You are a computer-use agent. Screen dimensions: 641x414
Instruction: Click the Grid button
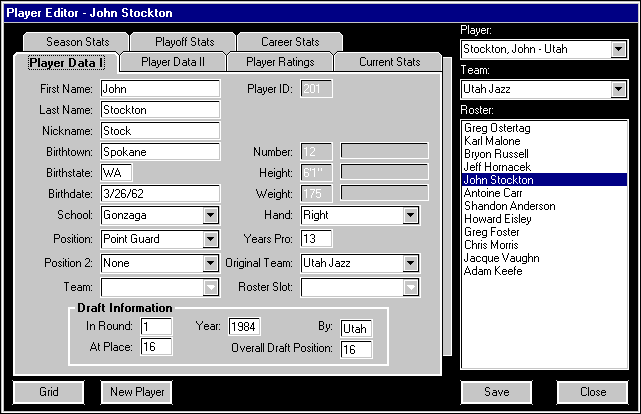(47, 392)
